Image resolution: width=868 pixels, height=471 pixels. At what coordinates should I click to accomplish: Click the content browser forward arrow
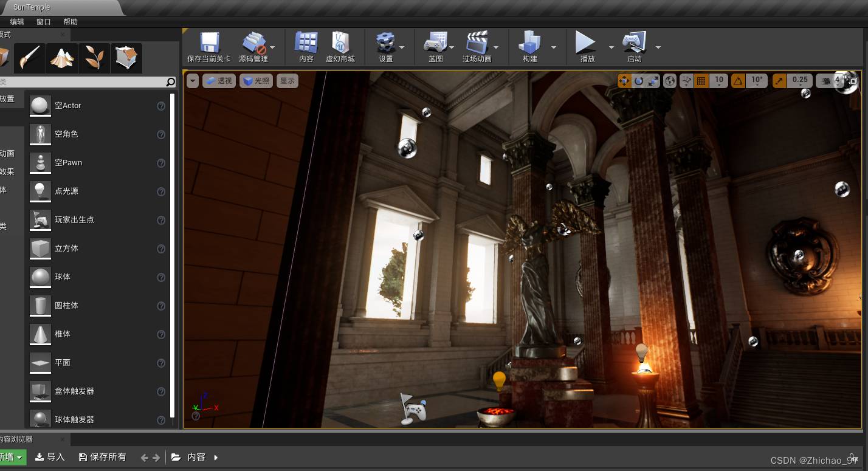click(x=156, y=458)
